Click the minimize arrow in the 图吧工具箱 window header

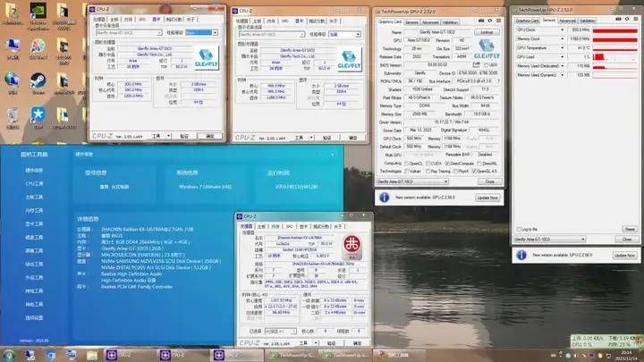coord(332,155)
